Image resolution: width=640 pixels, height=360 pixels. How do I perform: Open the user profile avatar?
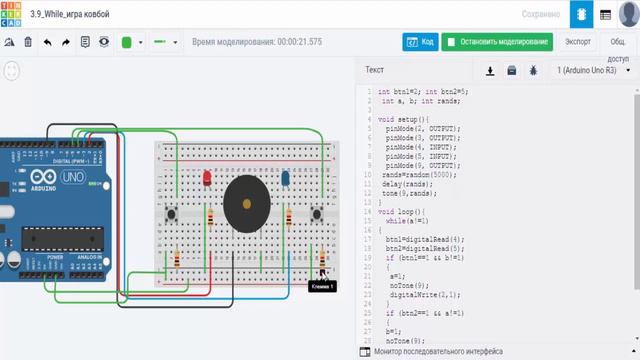tap(629, 14)
